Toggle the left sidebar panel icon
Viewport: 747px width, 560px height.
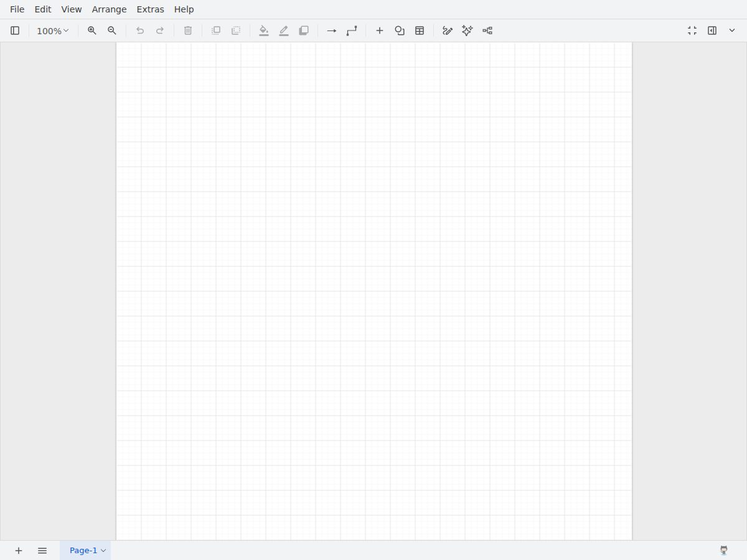15,30
